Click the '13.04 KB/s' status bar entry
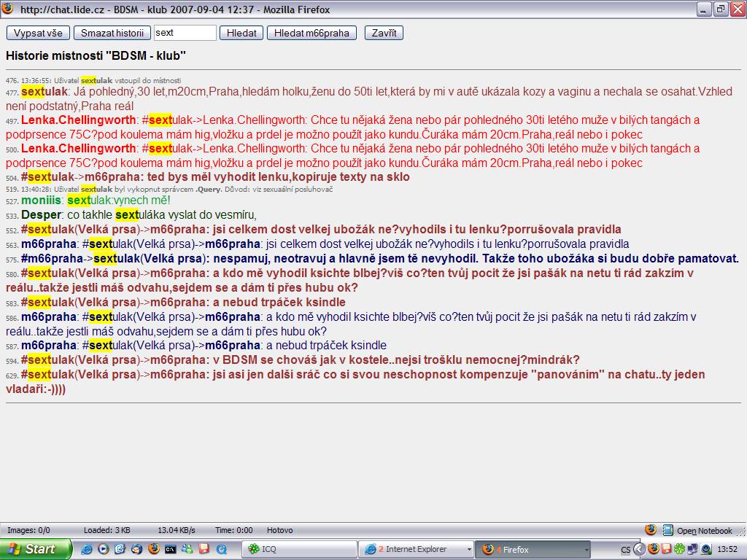The image size is (747, 560). pos(177,530)
